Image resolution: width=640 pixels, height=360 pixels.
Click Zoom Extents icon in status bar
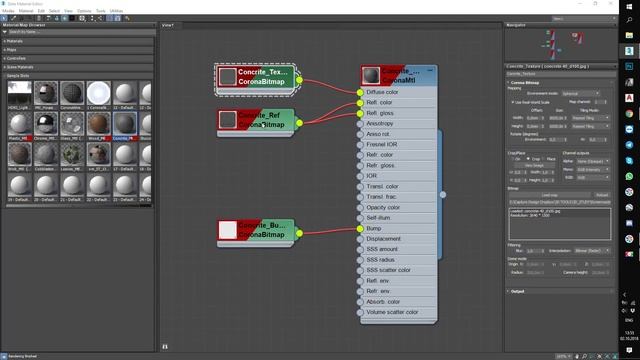coord(599,356)
